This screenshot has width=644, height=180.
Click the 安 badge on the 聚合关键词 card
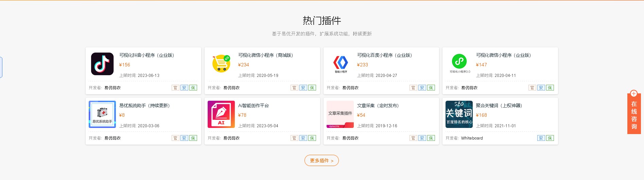tap(541, 138)
